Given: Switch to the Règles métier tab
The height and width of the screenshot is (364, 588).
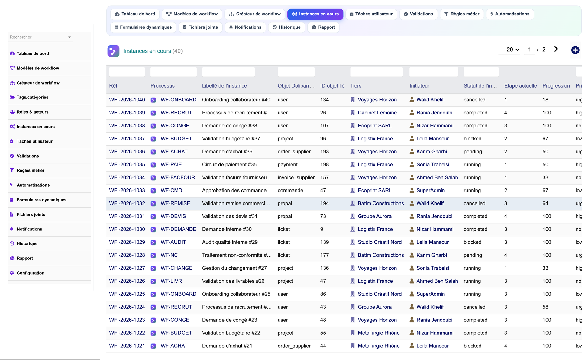Looking at the screenshot, I should (x=462, y=14).
